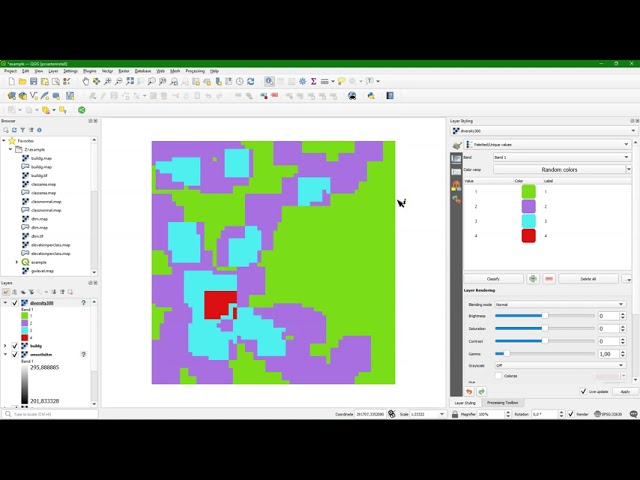The width and height of the screenshot is (640, 480).
Task: Add a class with the green plus button
Action: [533, 279]
